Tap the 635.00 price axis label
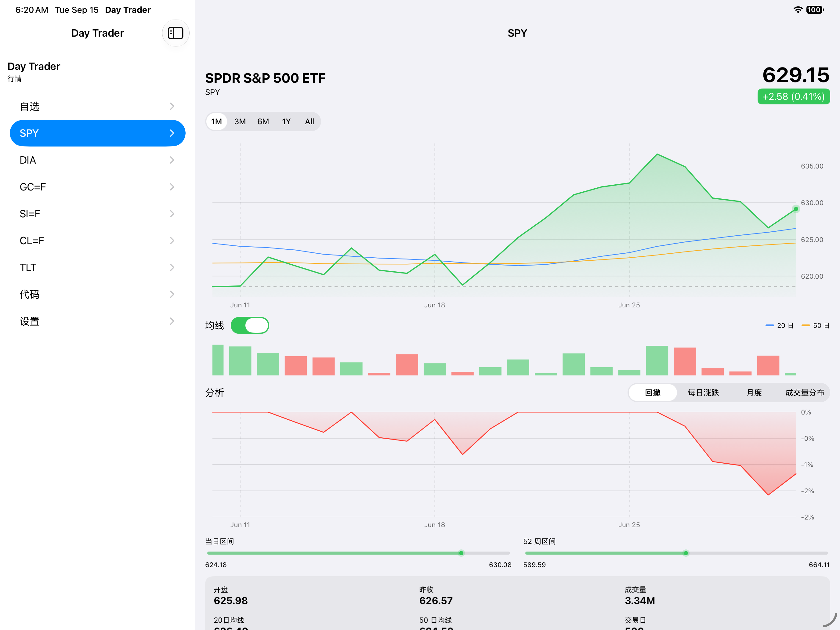Image resolution: width=840 pixels, height=630 pixels. 812,166
